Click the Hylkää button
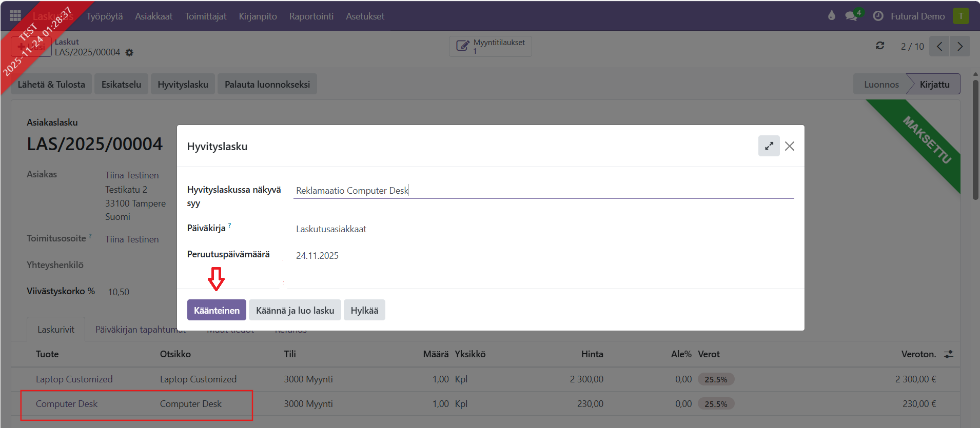Image resolution: width=980 pixels, height=428 pixels. coord(364,310)
